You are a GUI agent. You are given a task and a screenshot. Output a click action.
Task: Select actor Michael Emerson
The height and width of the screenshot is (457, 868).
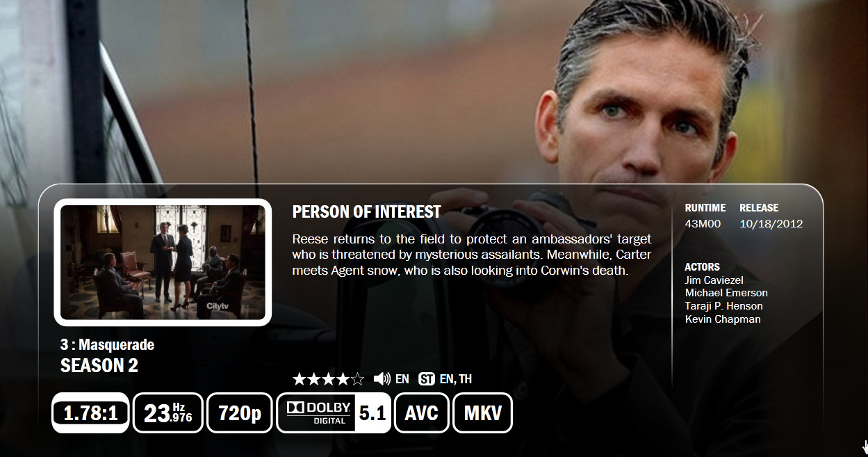pyautogui.click(x=726, y=293)
